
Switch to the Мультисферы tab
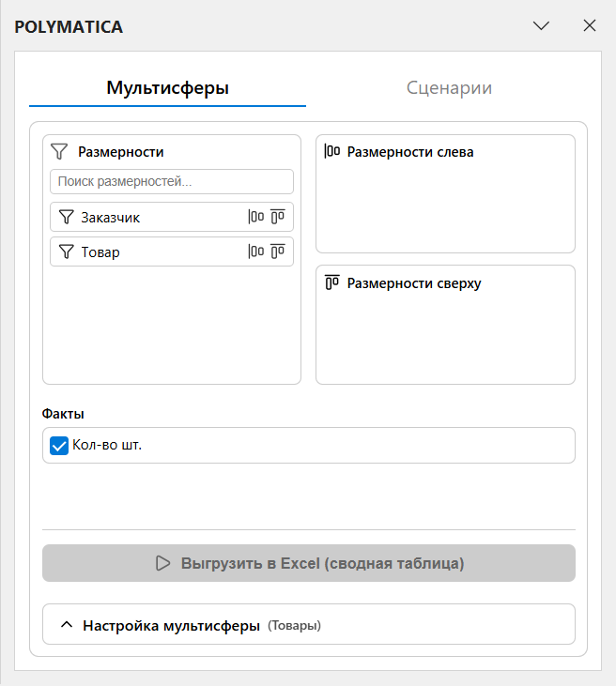click(x=167, y=88)
